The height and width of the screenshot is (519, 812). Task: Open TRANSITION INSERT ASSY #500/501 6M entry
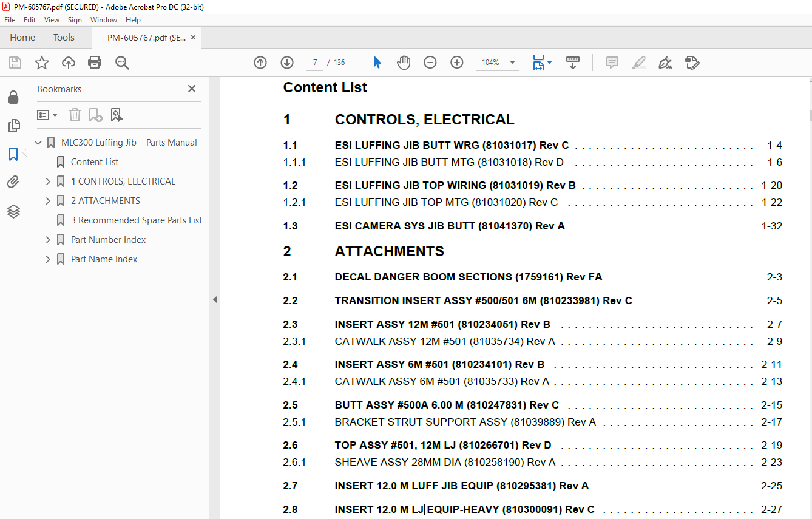tap(483, 300)
